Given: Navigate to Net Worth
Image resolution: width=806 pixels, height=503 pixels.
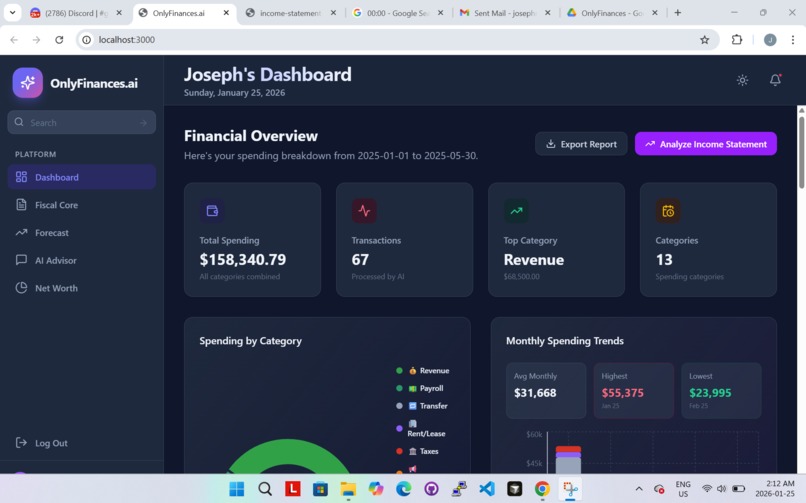Looking at the screenshot, I should tap(82, 288).
